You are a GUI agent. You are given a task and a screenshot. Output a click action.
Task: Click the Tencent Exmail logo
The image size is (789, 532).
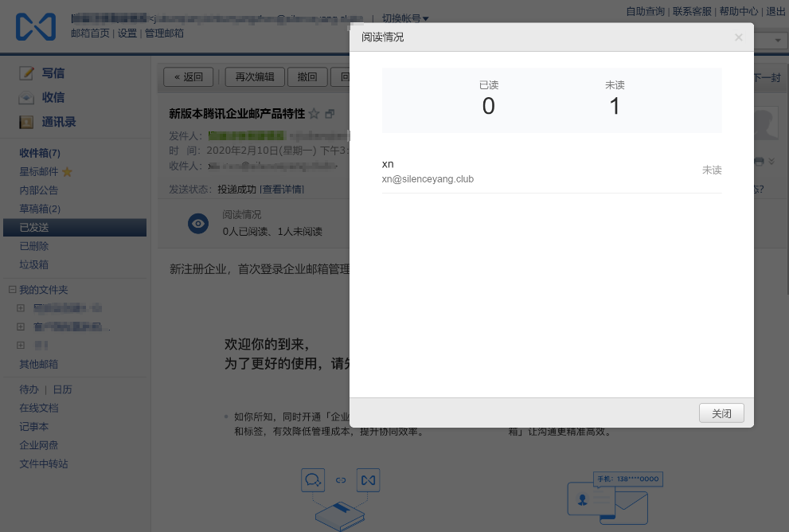point(35,26)
